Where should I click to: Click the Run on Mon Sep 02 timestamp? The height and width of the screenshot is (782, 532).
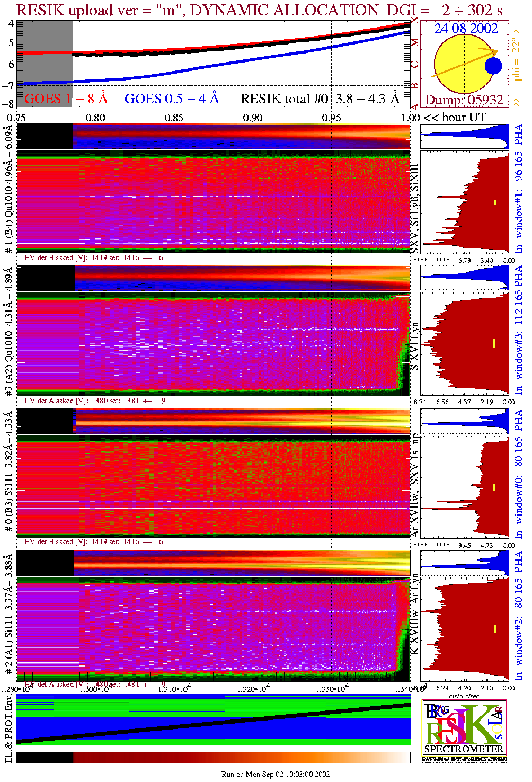click(x=276, y=774)
